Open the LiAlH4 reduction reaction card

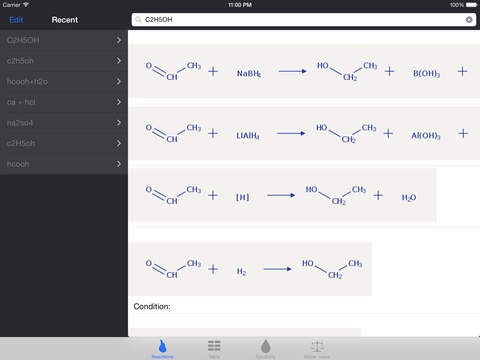305,133
